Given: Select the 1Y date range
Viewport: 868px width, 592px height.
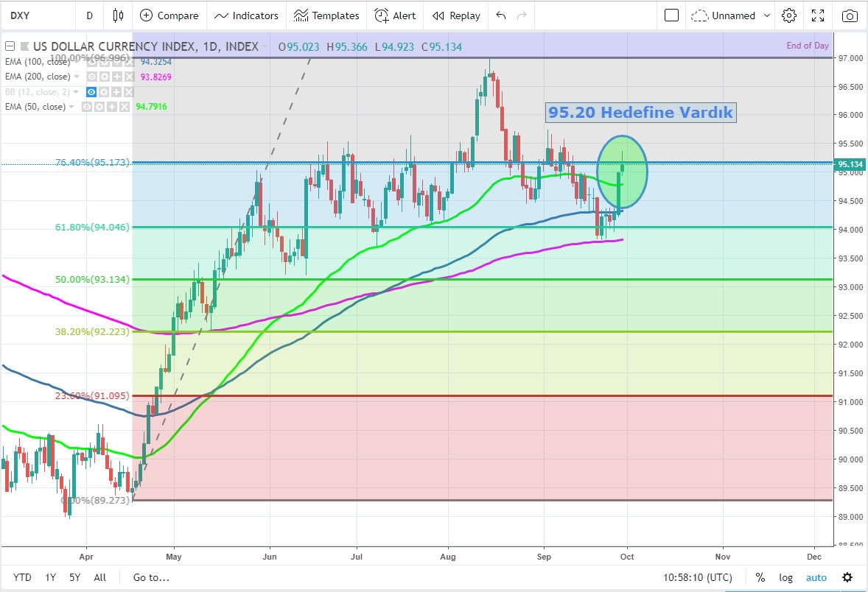Looking at the screenshot, I should 50,577.
